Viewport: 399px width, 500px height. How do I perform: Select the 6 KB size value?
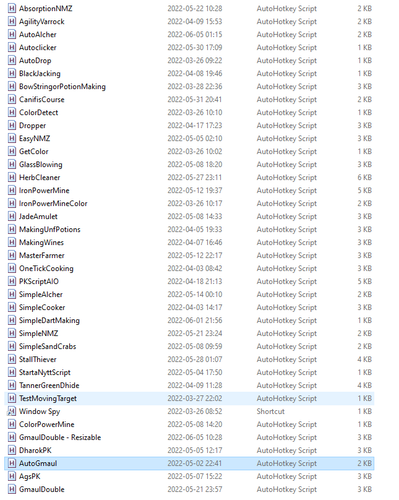click(x=365, y=177)
